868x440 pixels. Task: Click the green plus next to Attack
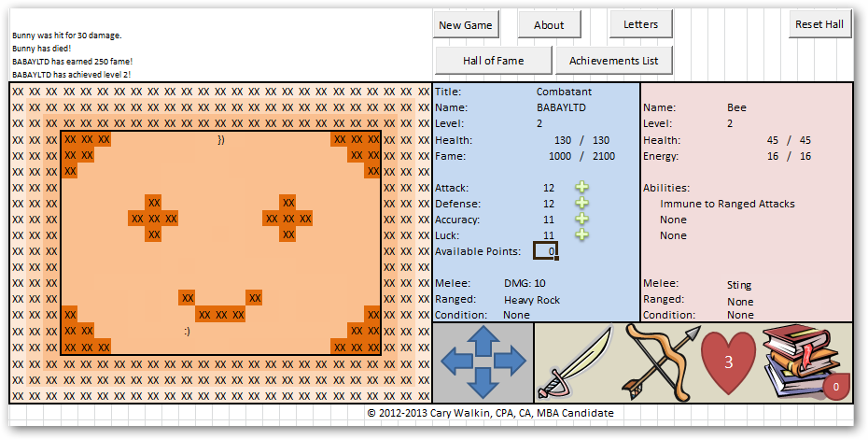tap(581, 188)
